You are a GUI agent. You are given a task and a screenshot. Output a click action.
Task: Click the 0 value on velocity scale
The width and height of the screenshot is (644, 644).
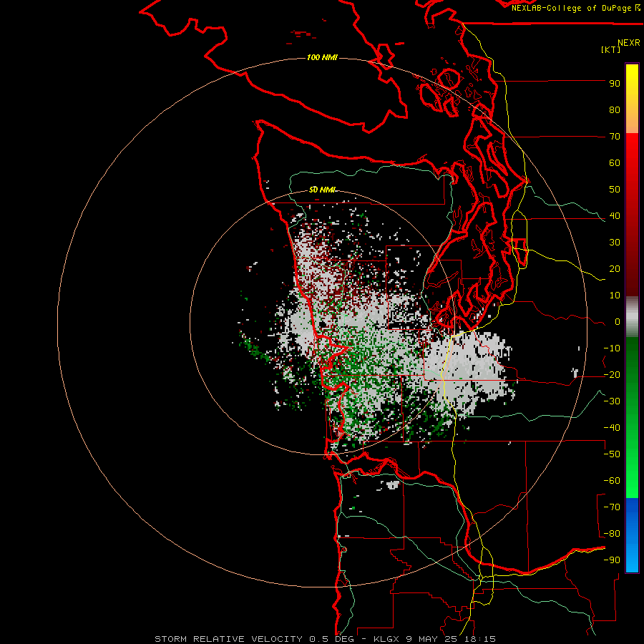[x=618, y=321]
